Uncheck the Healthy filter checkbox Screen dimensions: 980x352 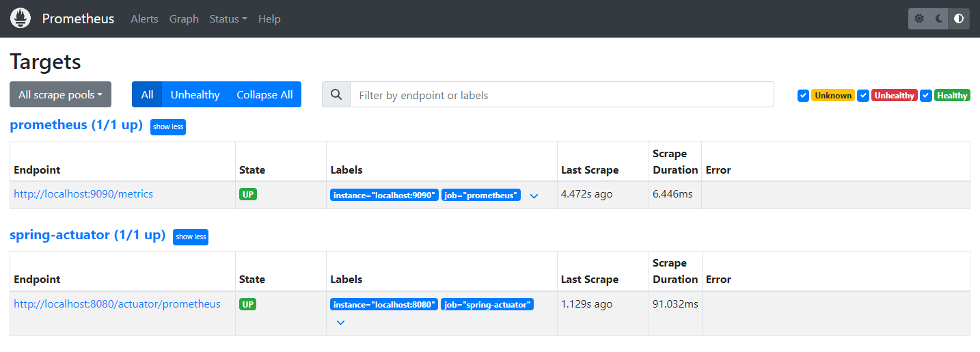pyautogui.click(x=926, y=96)
